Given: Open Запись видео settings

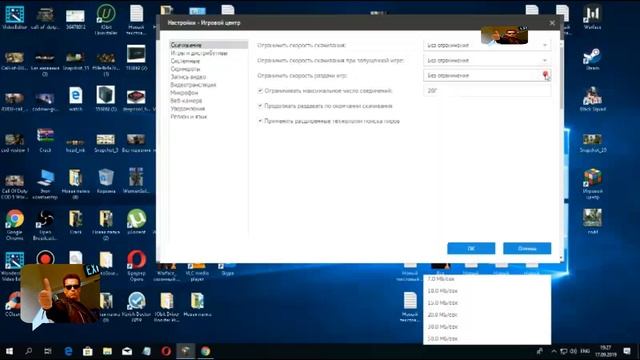Looking at the screenshot, I should [x=188, y=77].
